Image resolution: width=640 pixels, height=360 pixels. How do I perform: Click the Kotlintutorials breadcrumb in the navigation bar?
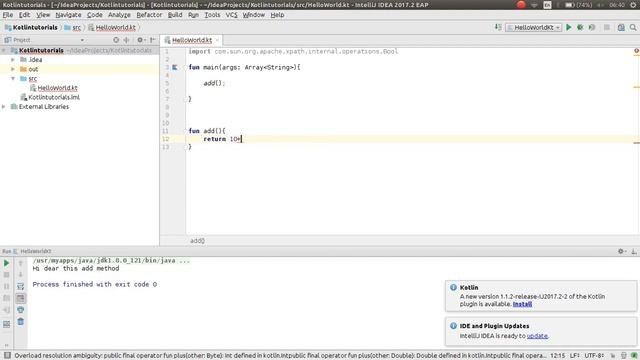35,27
